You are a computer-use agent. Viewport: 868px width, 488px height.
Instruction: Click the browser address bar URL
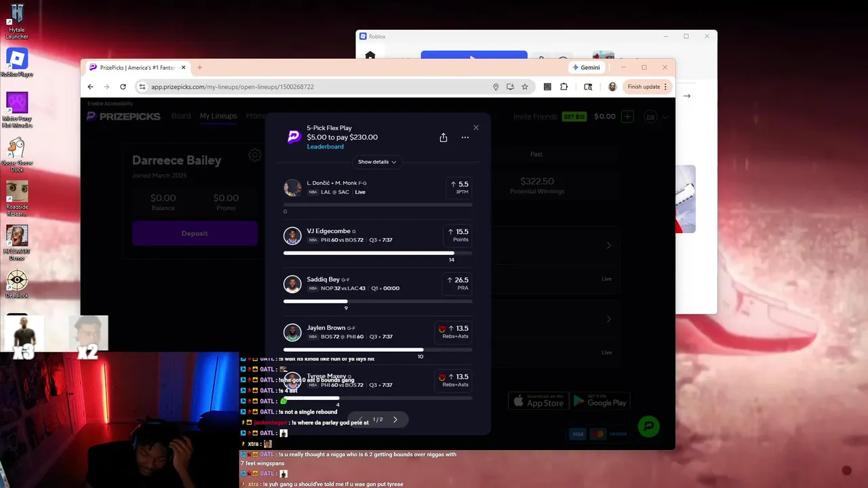point(233,87)
